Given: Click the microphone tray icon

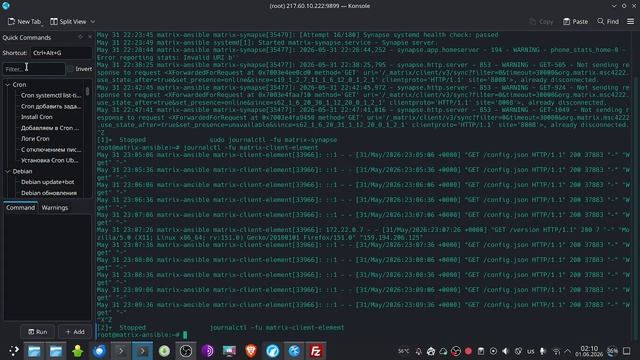Looking at the screenshot, I should [x=543, y=351].
